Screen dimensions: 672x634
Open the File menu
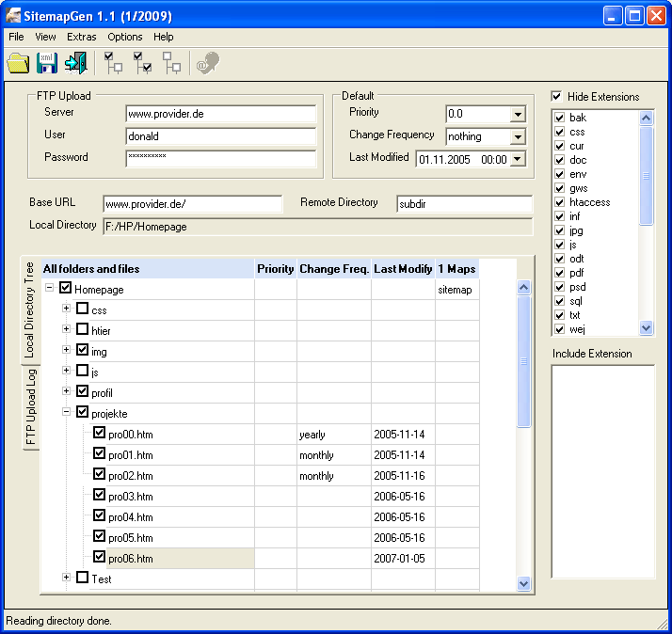(x=16, y=37)
